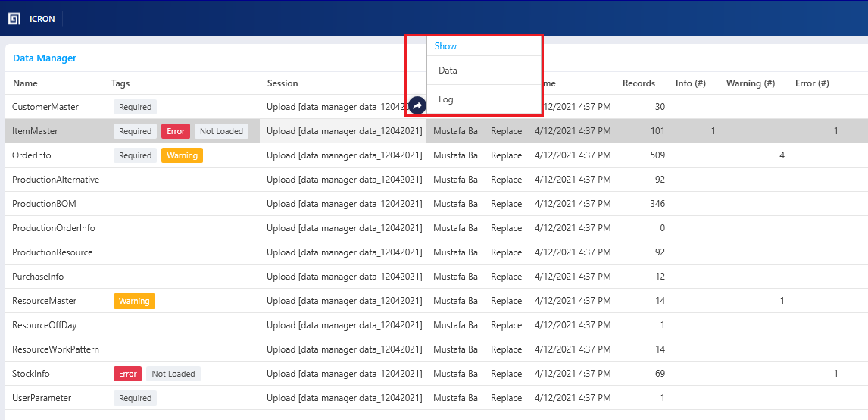The width and height of the screenshot is (868, 420).
Task: Select the PurchaseInfo row
Action: (x=38, y=277)
